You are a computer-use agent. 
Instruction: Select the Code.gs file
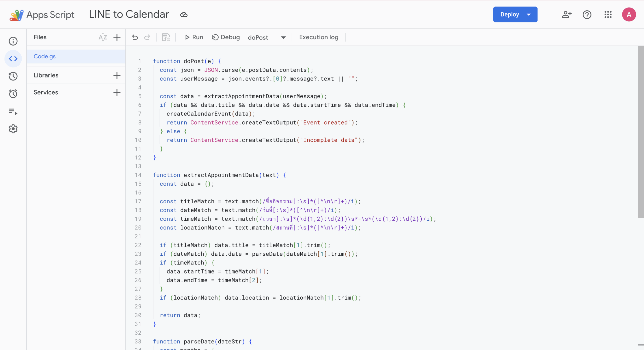[45, 56]
